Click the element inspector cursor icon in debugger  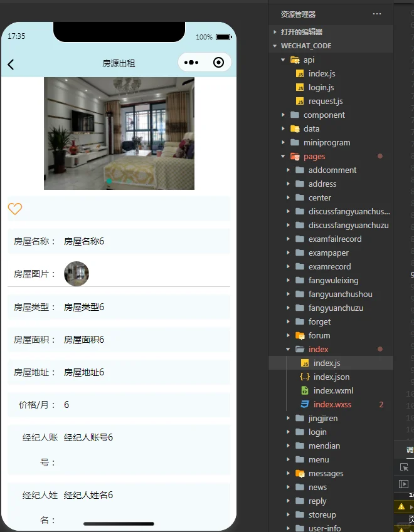coord(404,467)
